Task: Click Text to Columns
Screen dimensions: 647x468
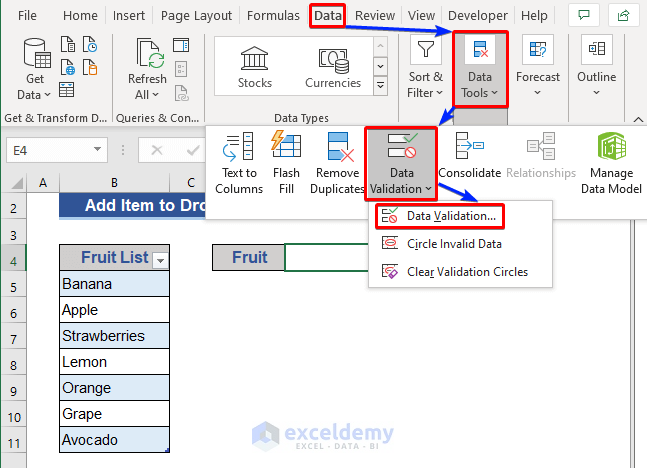Action: tap(239, 163)
